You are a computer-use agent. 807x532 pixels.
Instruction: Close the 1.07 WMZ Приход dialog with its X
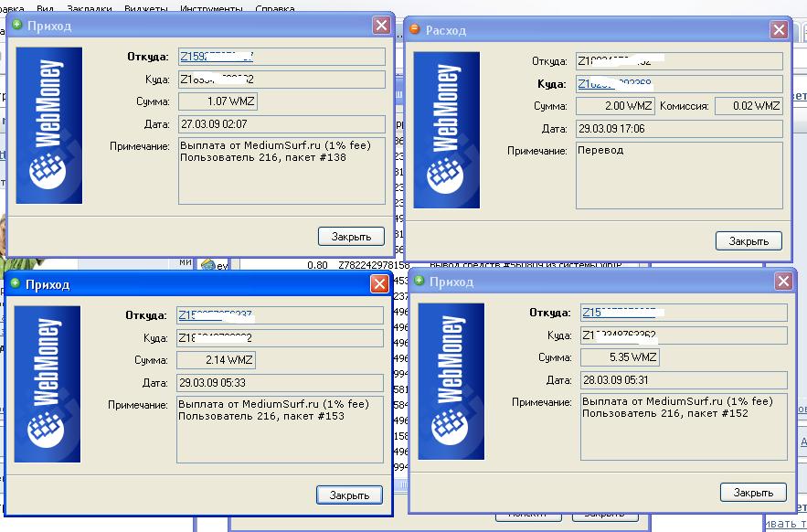click(x=381, y=25)
